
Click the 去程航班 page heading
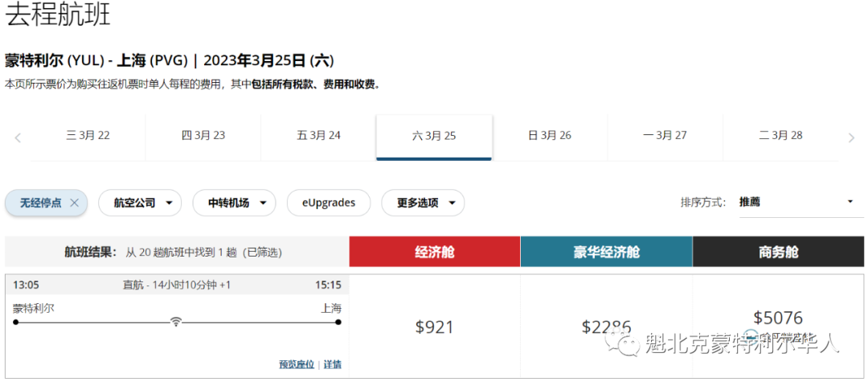click(x=58, y=14)
